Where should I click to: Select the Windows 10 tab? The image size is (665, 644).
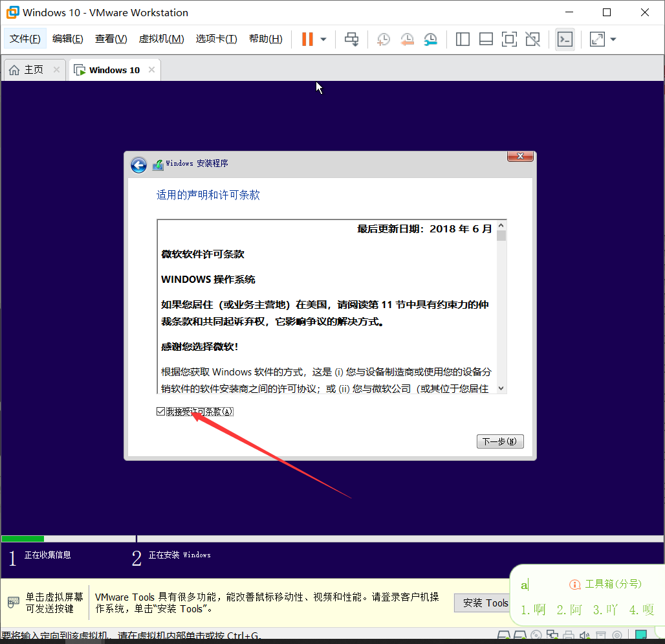pyautogui.click(x=114, y=70)
